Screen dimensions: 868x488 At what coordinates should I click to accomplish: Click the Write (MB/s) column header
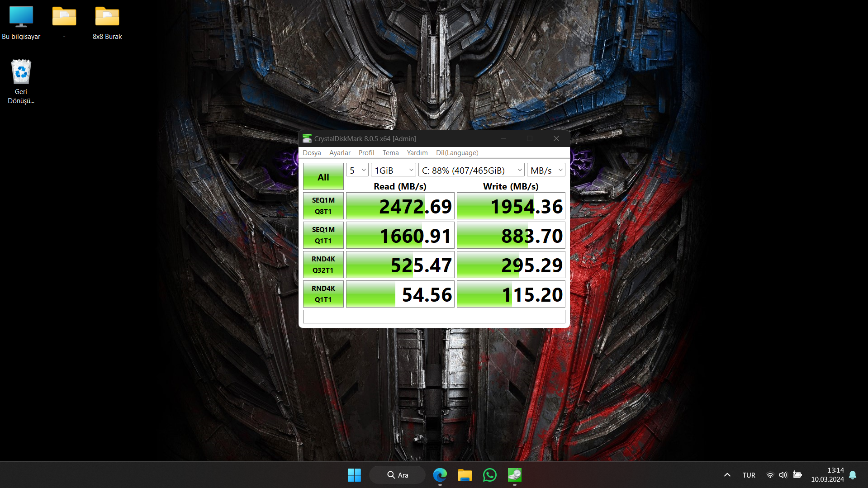click(x=511, y=186)
